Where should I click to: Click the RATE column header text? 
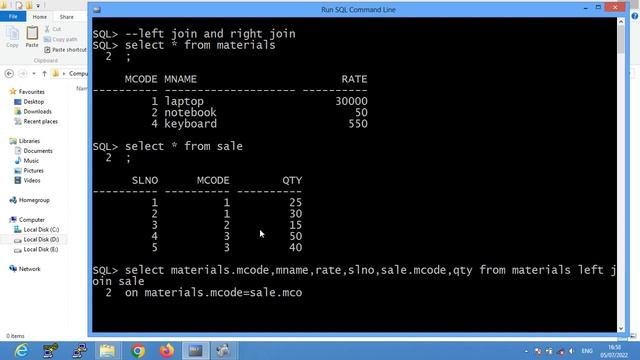click(354, 79)
